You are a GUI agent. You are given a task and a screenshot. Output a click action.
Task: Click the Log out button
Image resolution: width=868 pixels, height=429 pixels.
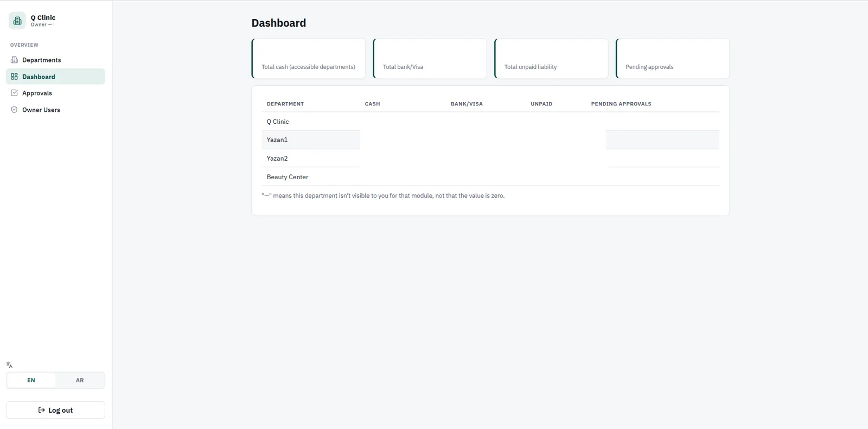tap(55, 410)
